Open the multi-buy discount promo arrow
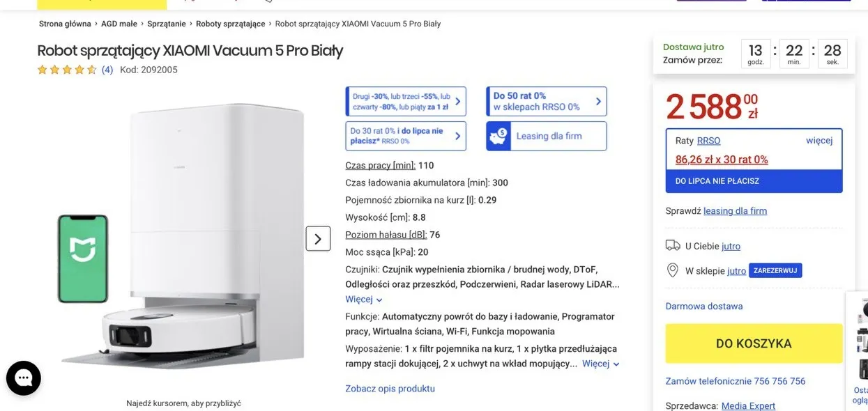This screenshot has height=411, width=868. (457, 102)
